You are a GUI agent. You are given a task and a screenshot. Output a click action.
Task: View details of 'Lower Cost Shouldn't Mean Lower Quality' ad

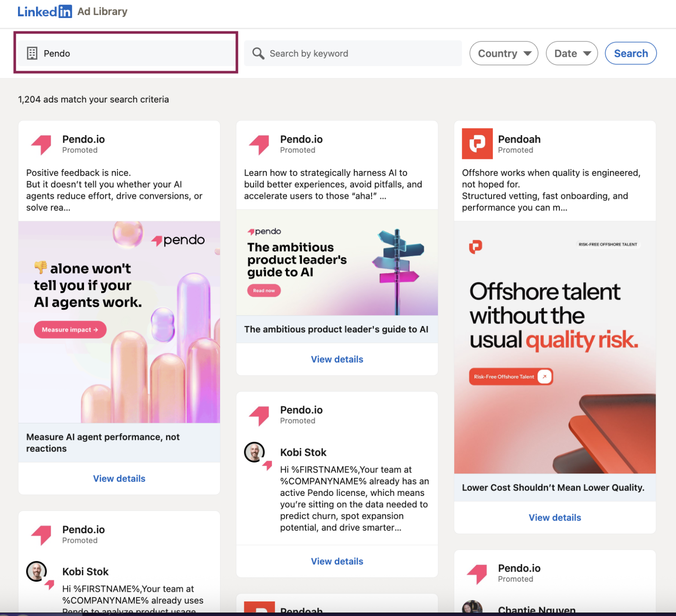[555, 517]
